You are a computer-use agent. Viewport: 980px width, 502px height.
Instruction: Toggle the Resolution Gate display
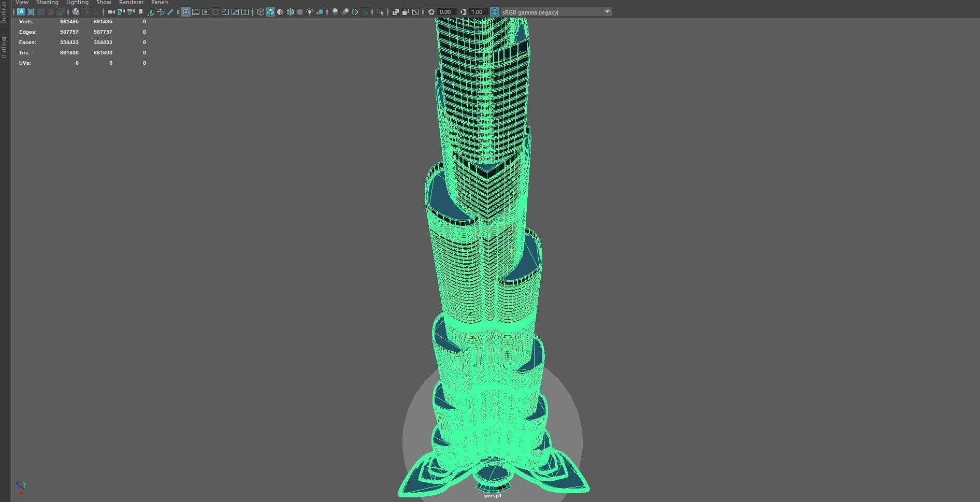[206, 11]
